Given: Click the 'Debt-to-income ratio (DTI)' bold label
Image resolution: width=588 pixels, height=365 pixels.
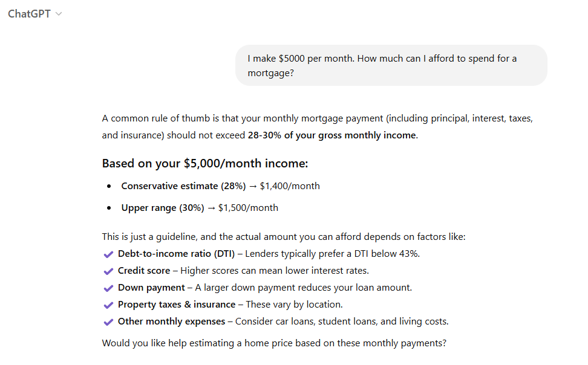Looking at the screenshot, I should (176, 254).
